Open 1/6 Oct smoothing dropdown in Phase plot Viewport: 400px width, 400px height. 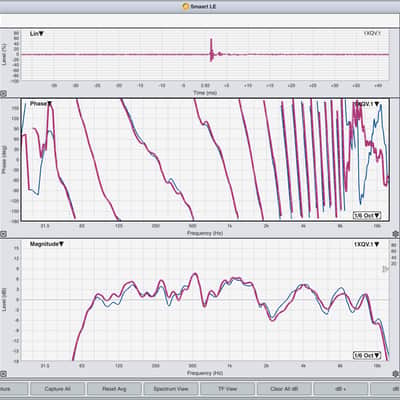[367, 215]
